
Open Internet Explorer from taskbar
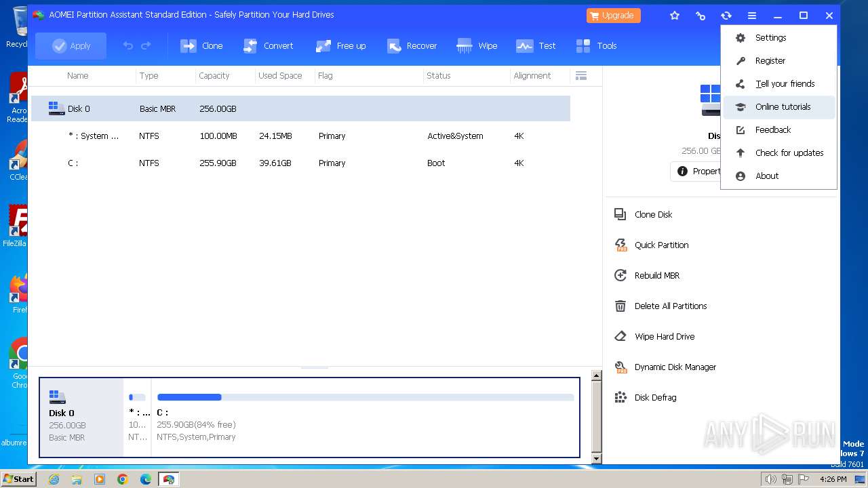[x=54, y=479]
